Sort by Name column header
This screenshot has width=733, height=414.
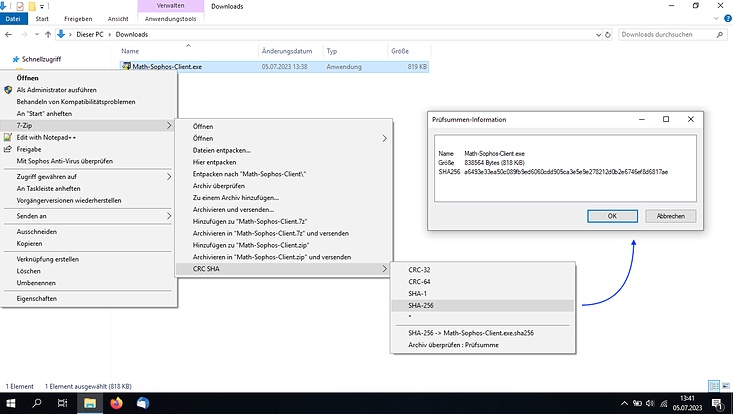[x=188, y=51]
